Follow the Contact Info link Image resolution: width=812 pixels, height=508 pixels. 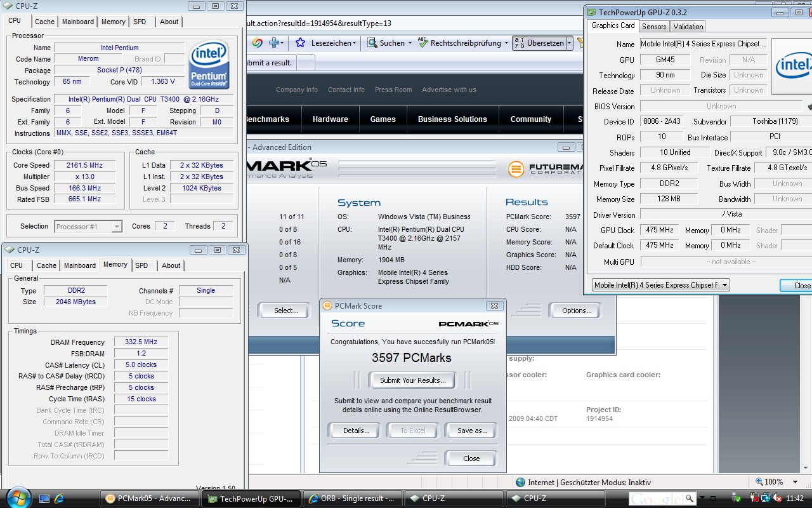[x=346, y=90]
